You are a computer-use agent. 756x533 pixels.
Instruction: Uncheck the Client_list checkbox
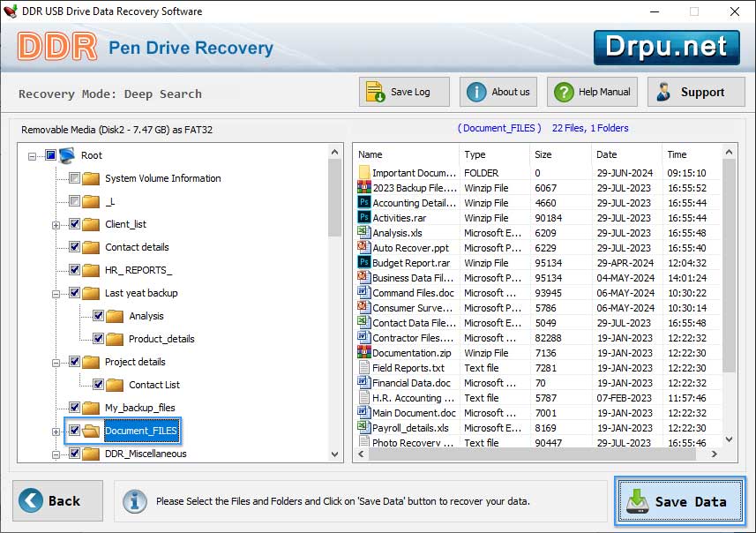tap(74, 224)
